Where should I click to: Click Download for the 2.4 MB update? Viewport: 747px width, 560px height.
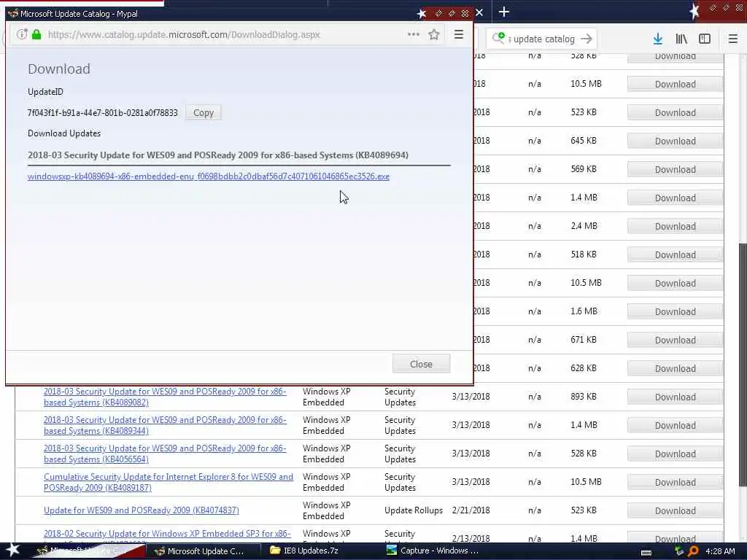click(675, 226)
